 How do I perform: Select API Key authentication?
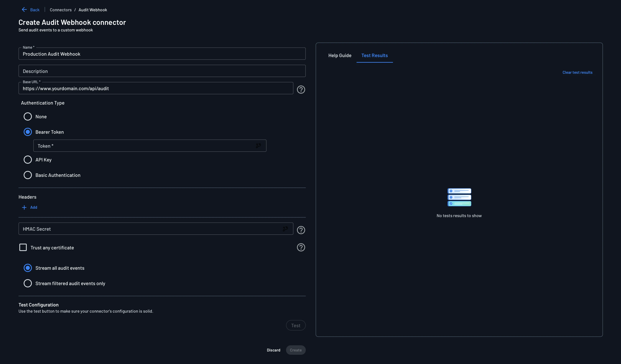(28, 159)
